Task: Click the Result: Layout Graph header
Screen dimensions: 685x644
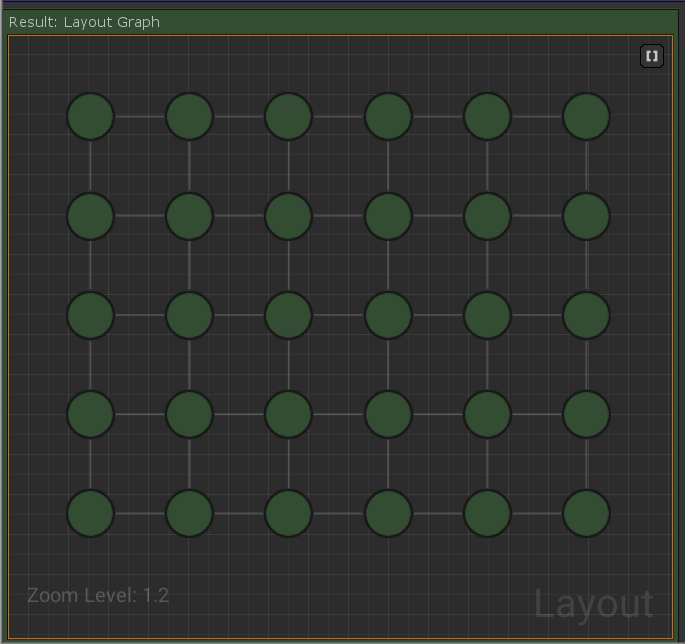Action: (84, 22)
